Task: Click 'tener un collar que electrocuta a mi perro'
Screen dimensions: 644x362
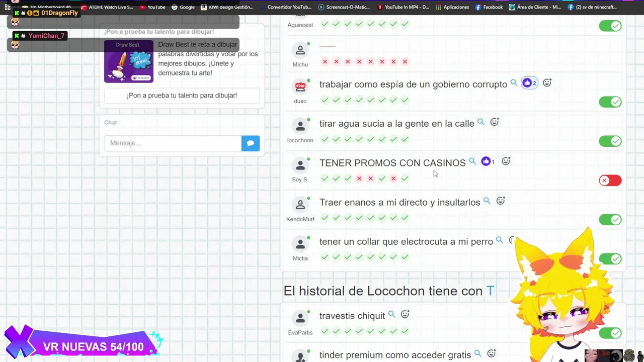Action: click(x=406, y=242)
